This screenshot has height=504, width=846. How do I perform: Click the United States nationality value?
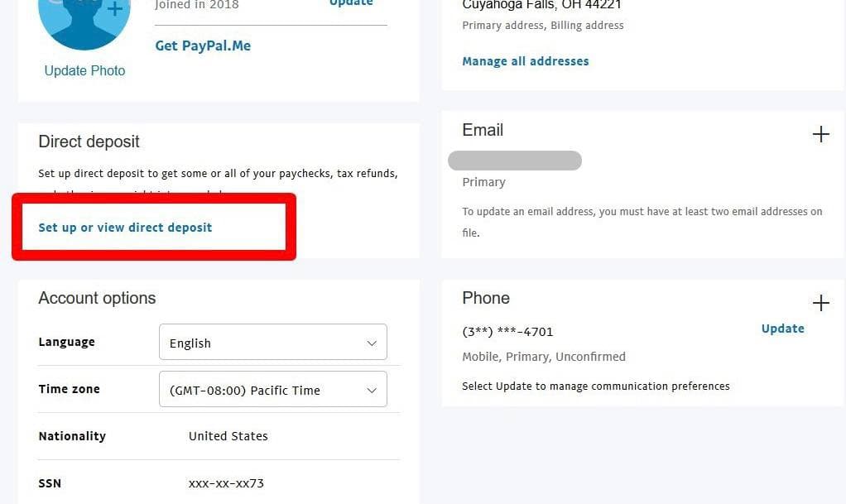[x=228, y=436]
